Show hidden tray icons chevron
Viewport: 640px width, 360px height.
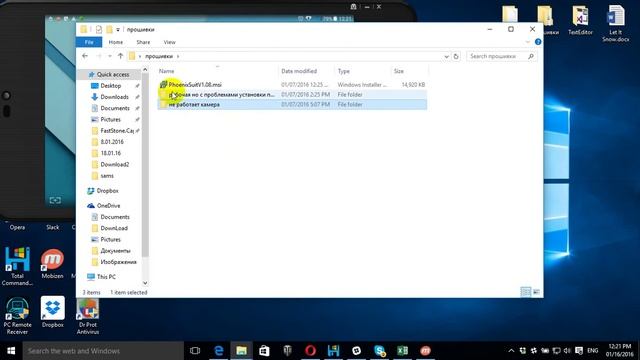(511, 351)
